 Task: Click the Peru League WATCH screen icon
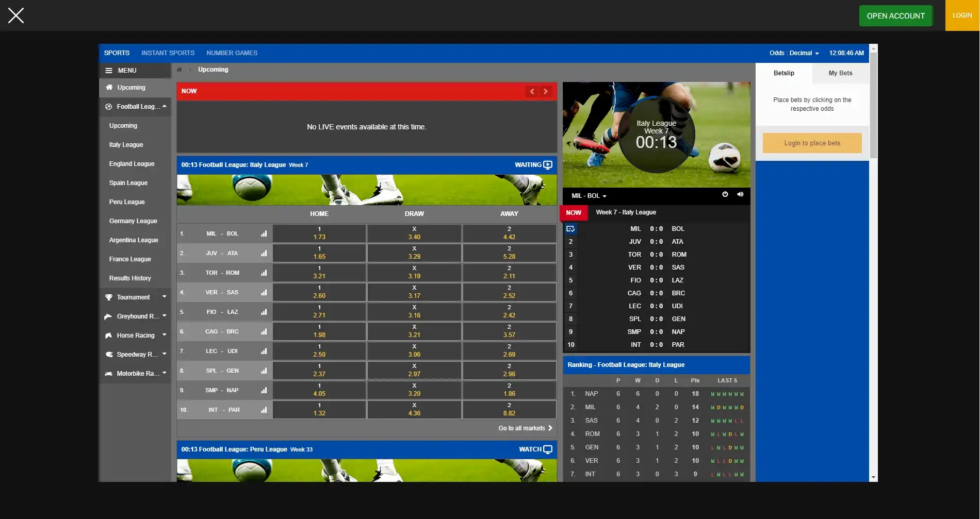click(547, 449)
